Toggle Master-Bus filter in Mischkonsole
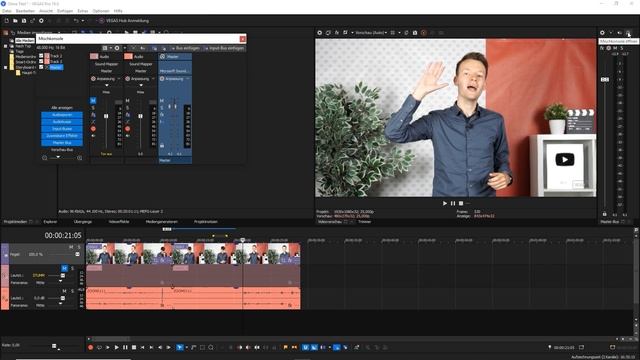The width and height of the screenshot is (640, 360). 62,143
